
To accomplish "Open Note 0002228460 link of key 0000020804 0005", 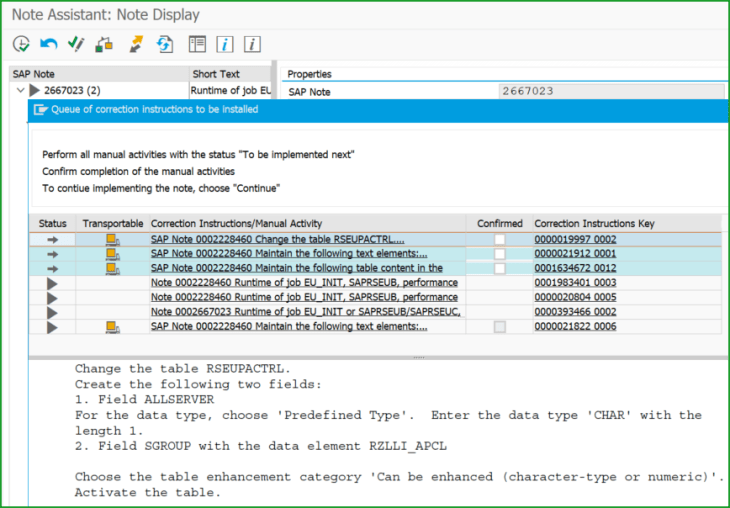I will (x=304, y=297).
